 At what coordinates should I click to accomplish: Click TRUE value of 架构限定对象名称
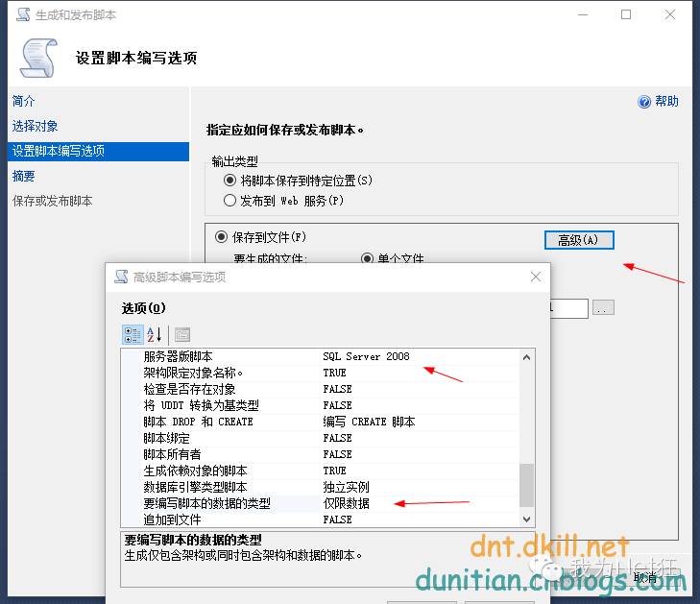coord(334,373)
